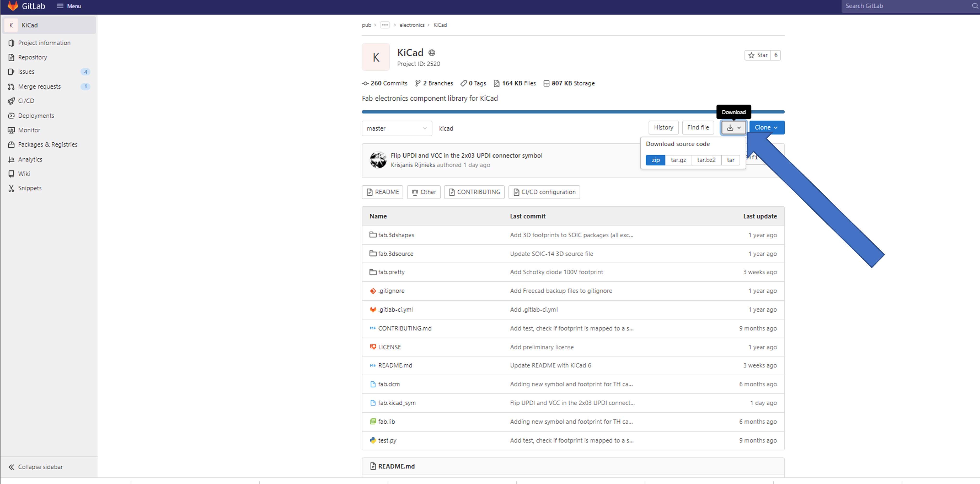
Task: Click the History button
Action: pos(664,128)
